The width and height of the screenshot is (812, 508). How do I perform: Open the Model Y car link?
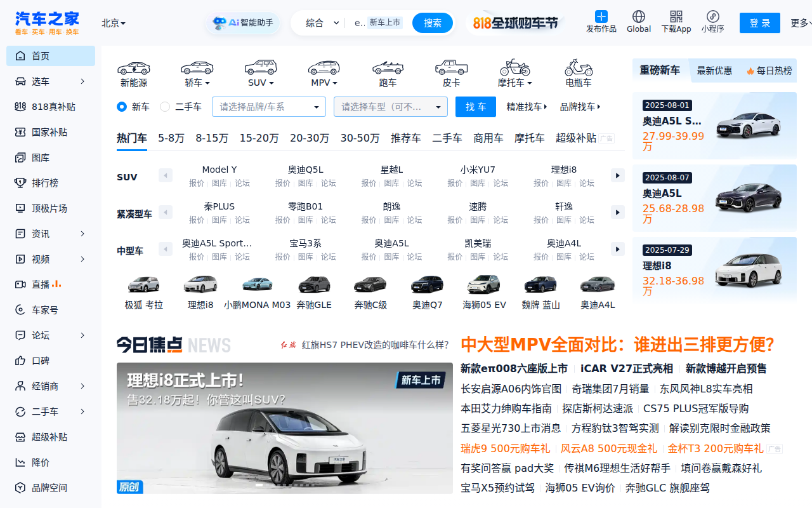point(219,170)
